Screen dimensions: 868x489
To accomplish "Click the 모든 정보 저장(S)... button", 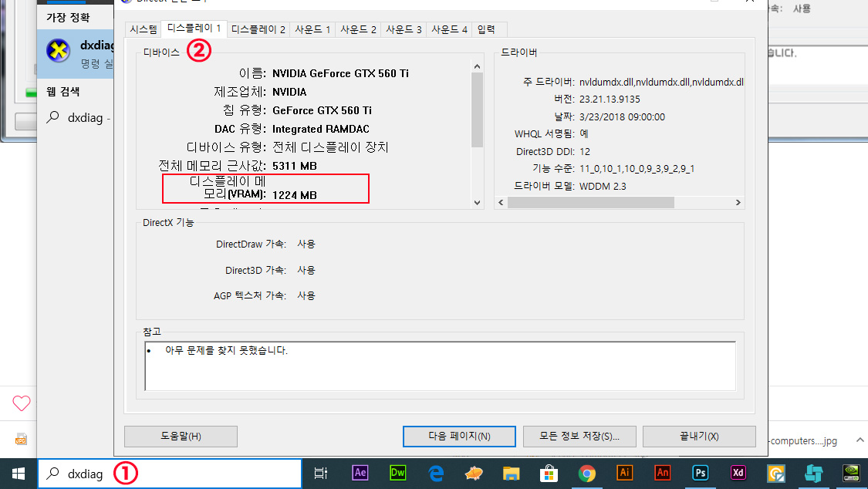I will pyautogui.click(x=579, y=437).
